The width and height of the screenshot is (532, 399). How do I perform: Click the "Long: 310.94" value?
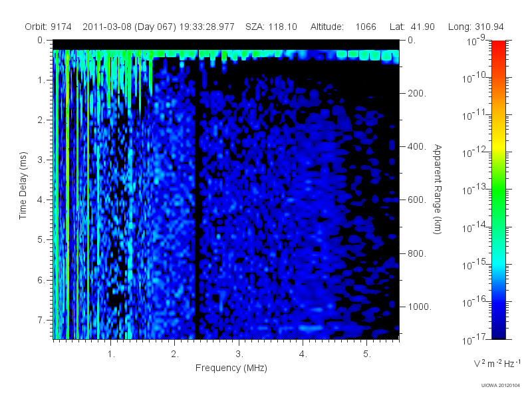pos(475,27)
